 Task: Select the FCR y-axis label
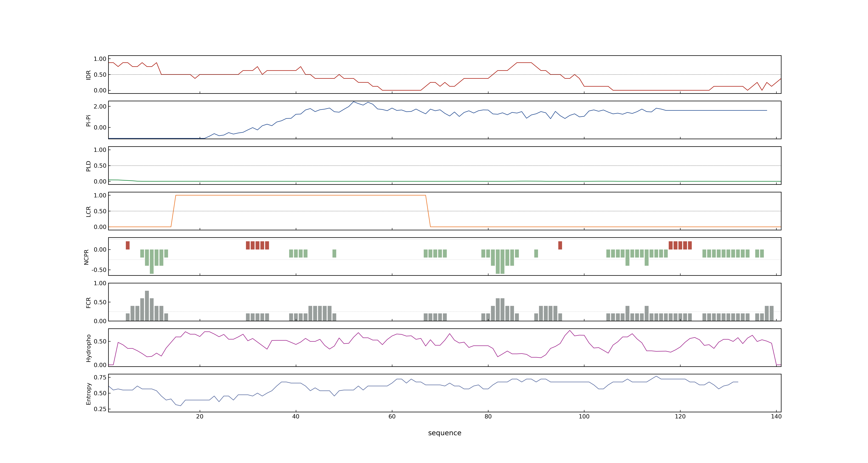pos(88,302)
